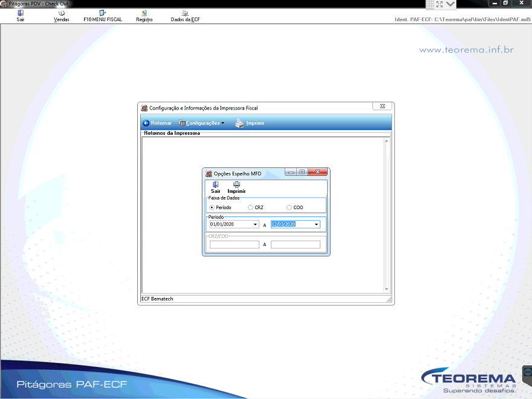532x399 pixels.
Task: Click the first CRZ/COO input field
Action: pos(235,245)
